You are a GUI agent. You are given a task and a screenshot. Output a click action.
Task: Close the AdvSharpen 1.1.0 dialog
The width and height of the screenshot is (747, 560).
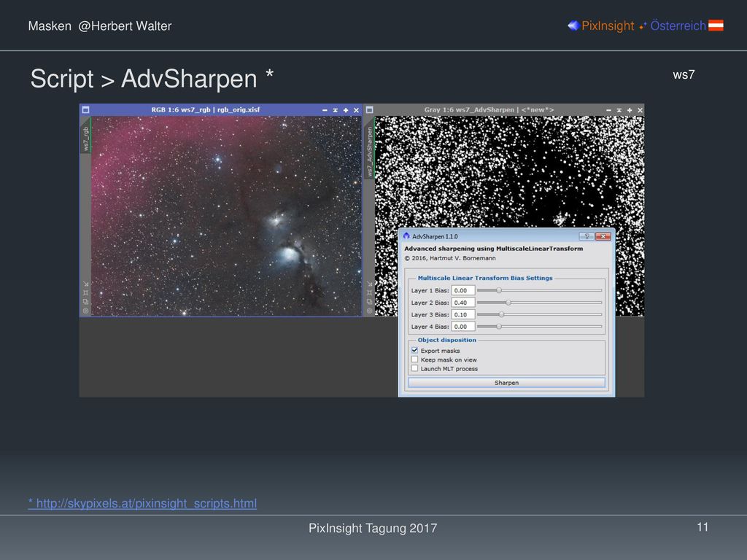[603, 236]
